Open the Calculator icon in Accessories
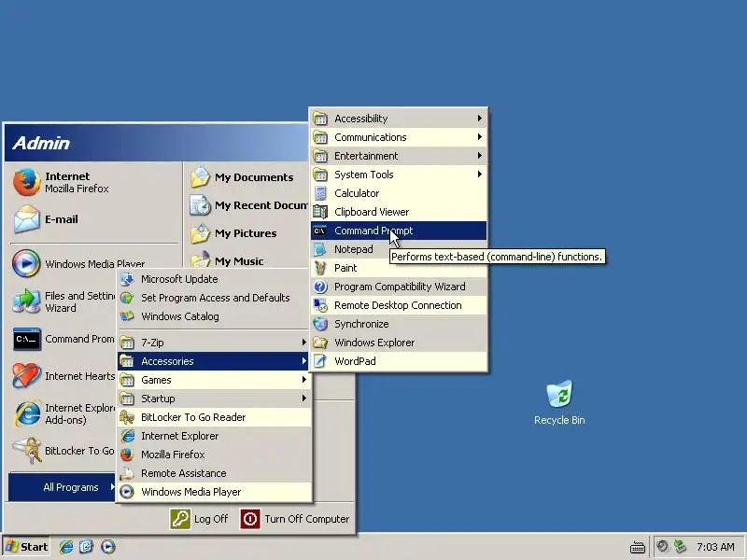The image size is (747, 560). pos(320,193)
